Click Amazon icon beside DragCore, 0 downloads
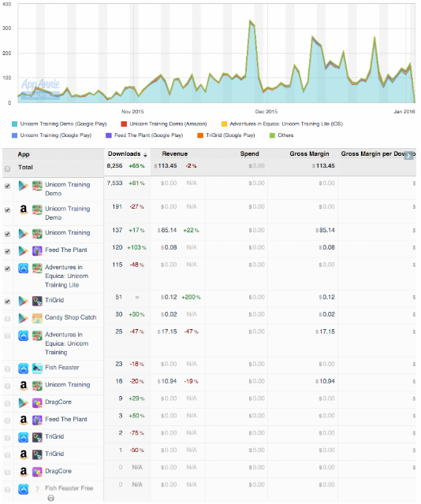Screen dimensions: 421x504 tap(23, 472)
